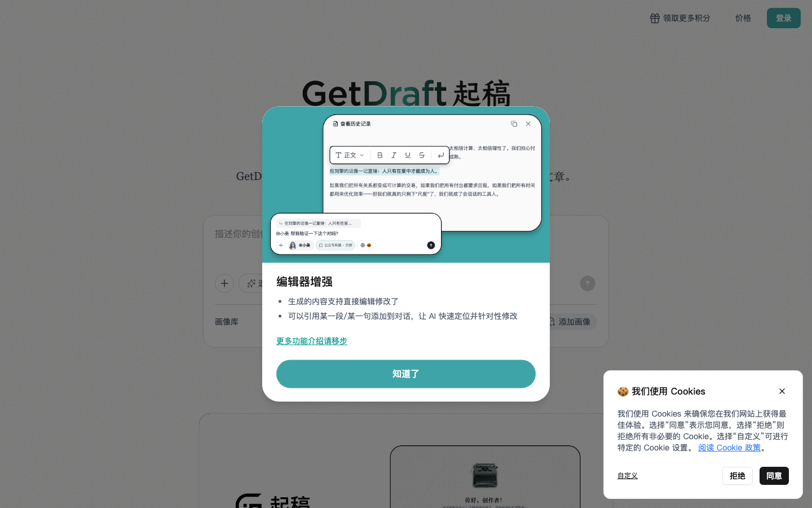The height and width of the screenshot is (508, 812).
Task: Click the 添加画像 button
Action: 570,322
